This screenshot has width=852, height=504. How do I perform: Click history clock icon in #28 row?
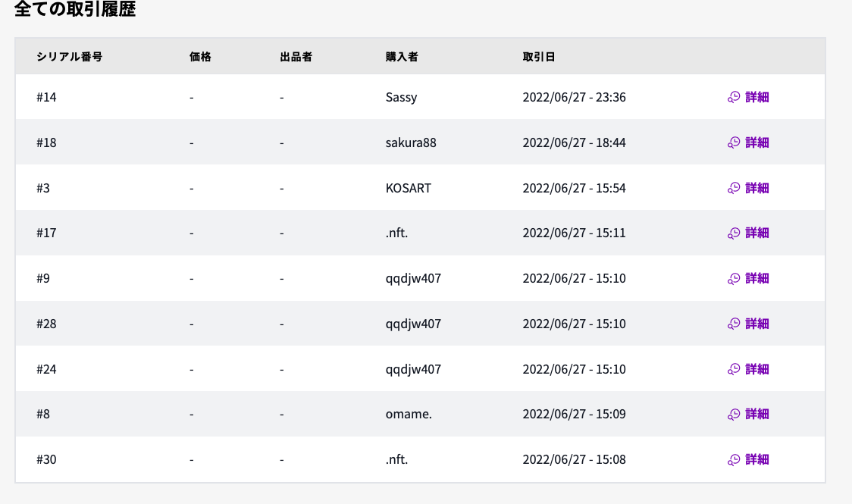pos(734,324)
